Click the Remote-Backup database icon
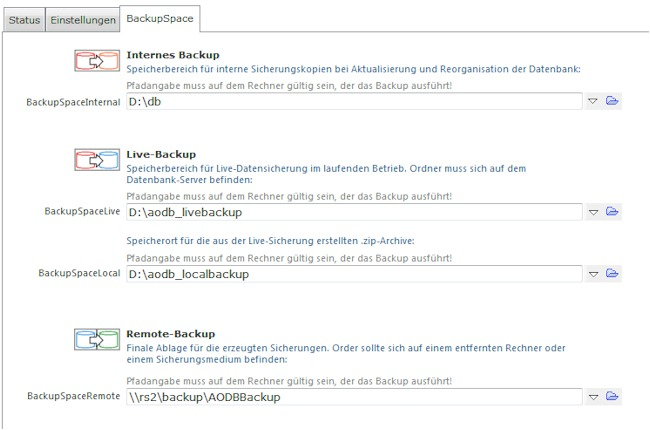 (97, 339)
